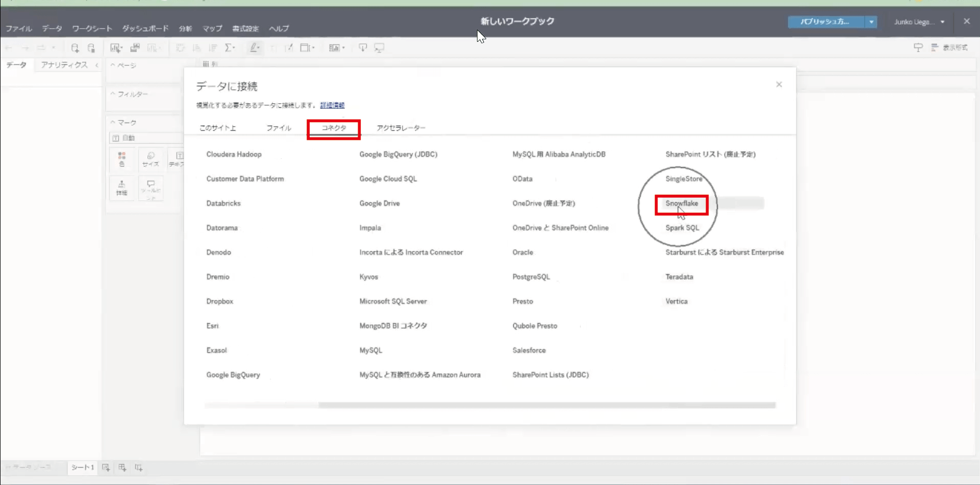Viewport: 980px width, 485px height.
Task: Choose the SingleStore connector
Action: click(684, 179)
